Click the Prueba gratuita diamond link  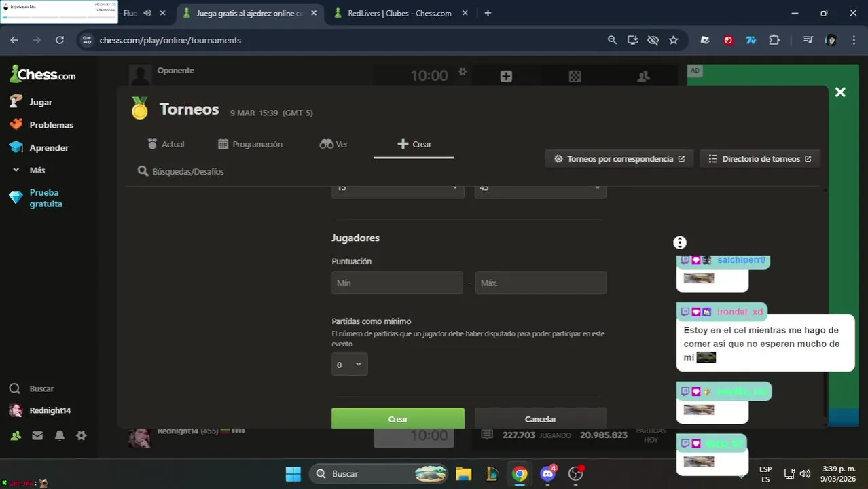click(x=46, y=198)
